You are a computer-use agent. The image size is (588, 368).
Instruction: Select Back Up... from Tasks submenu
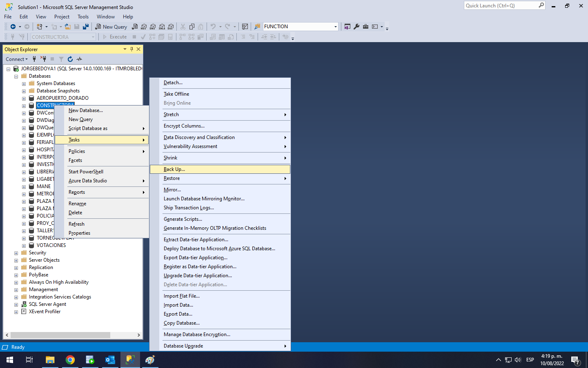pyautogui.click(x=220, y=169)
